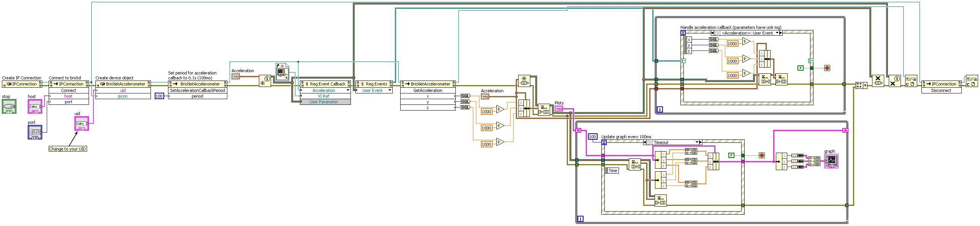Image resolution: width=980 pixels, height=226 pixels.
Task: Select the 100 period numeric constant
Action: pos(159,96)
